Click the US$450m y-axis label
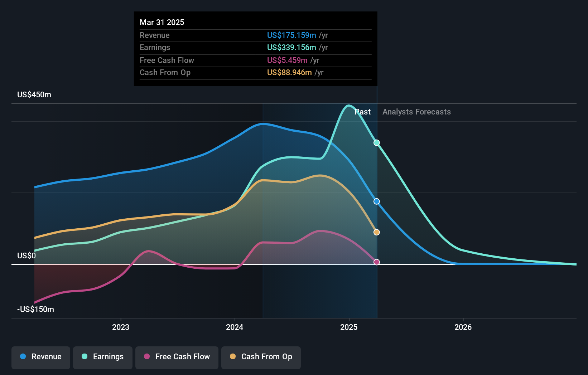Viewport: 588px width, 375px height. coord(34,95)
